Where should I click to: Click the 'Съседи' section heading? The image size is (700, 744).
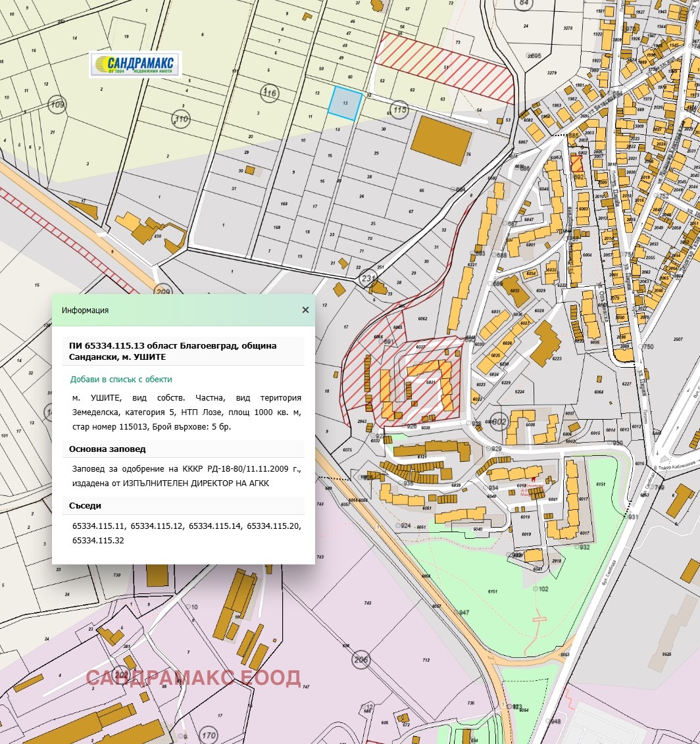coord(86,505)
